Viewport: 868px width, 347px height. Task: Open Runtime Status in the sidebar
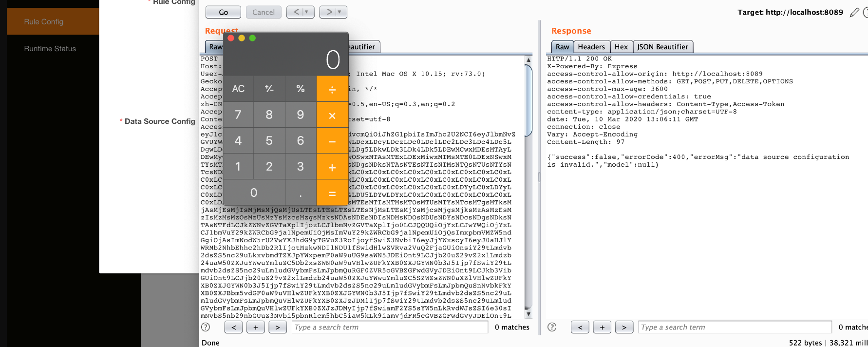pos(50,49)
